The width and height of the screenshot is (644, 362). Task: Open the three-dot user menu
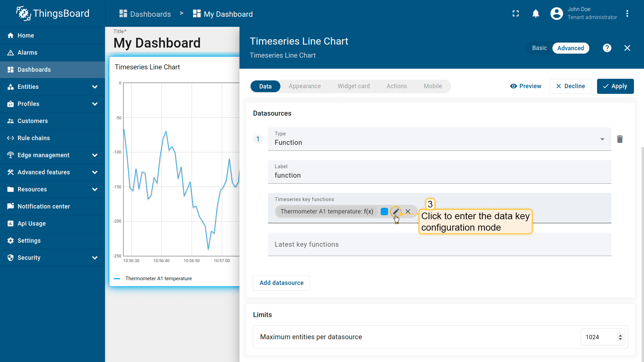[627, 14]
